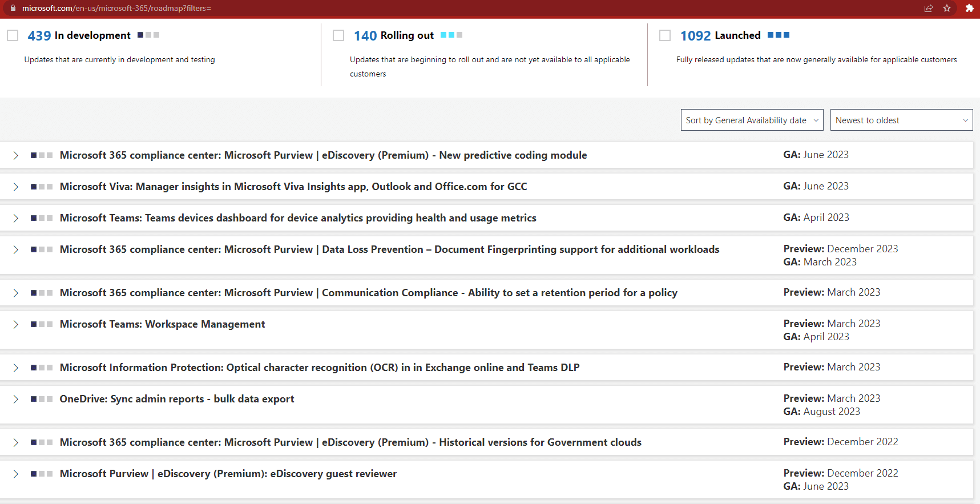This screenshot has width=980, height=504.
Task: Open the browser extensions puzzle icon
Action: pyautogui.click(x=969, y=8)
